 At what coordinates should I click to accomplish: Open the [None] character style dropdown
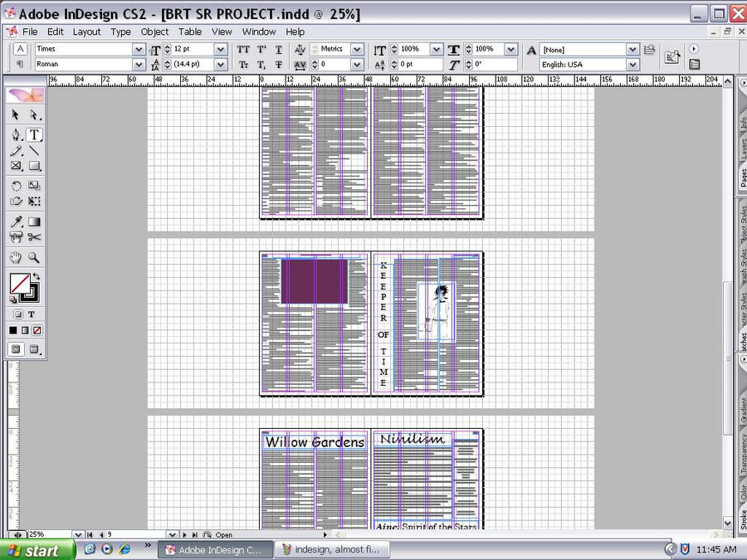click(632, 50)
